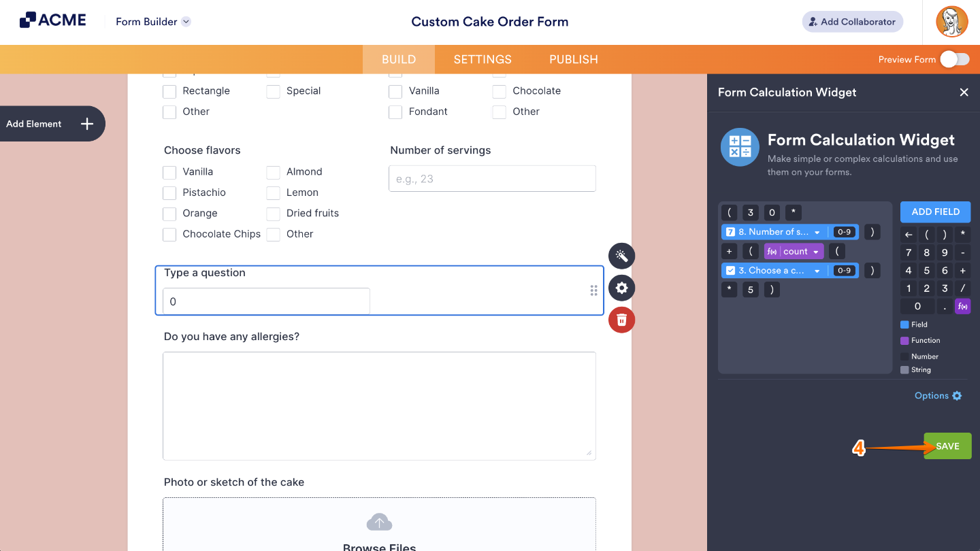Check the Chocolate Chips checkbox
980x551 pixels.
[x=169, y=234]
